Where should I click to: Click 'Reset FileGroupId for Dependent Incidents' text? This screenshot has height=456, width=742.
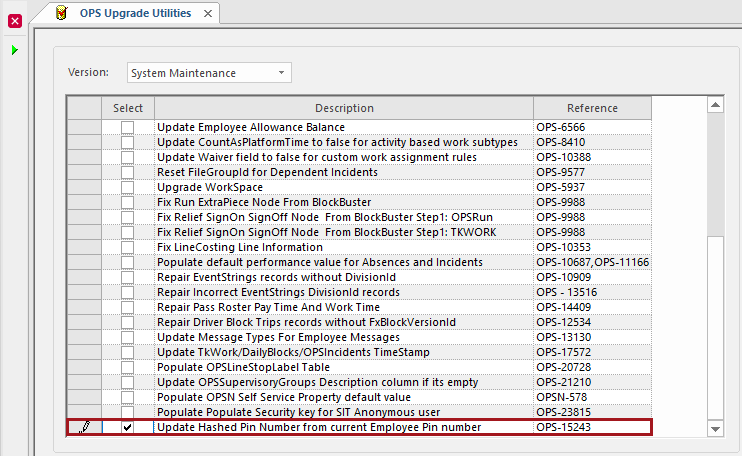[x=267, y=172]
